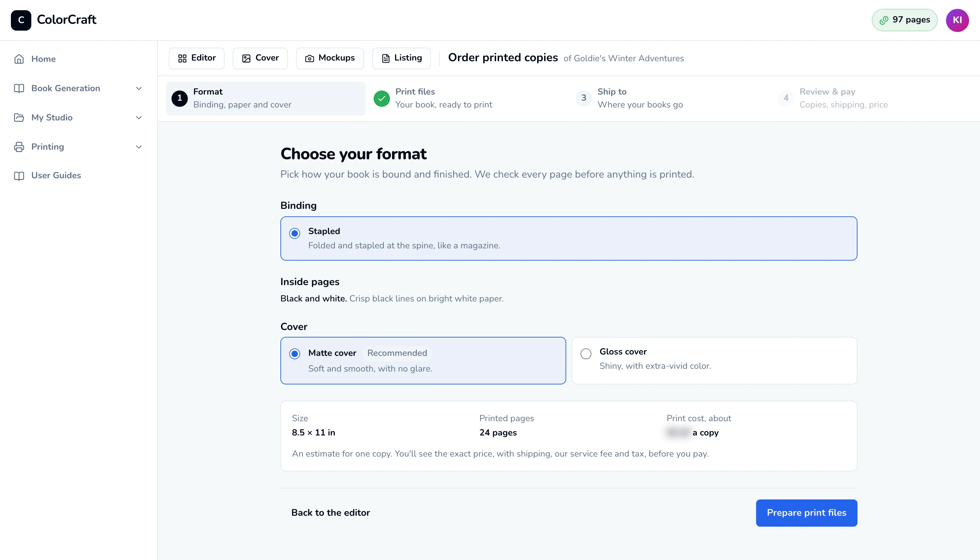This screenshot has height=560, width=980.
Task: Click the step 4 Review & pay circle
Action: coord(786,98)
